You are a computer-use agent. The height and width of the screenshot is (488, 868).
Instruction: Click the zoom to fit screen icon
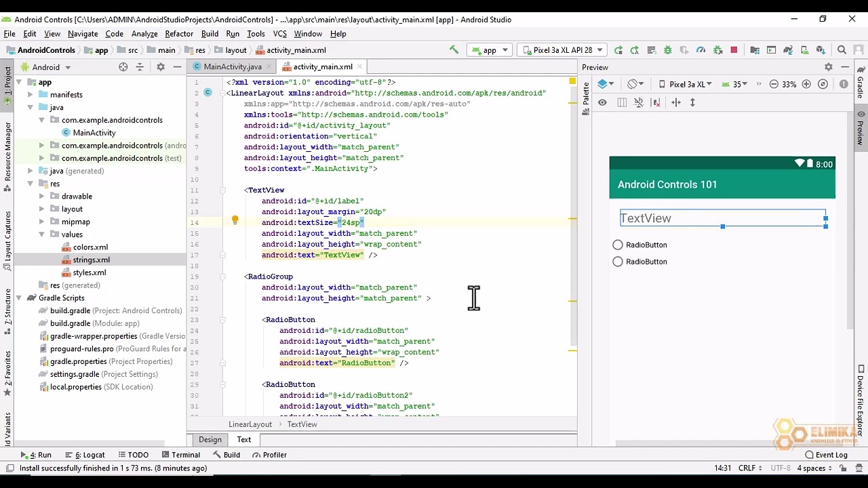[x=823, y=84]
